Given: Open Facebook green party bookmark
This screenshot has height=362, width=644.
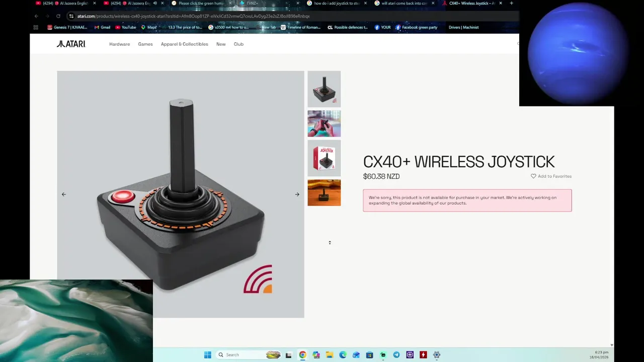Looking at the screenshot, I should pos(417,28).
